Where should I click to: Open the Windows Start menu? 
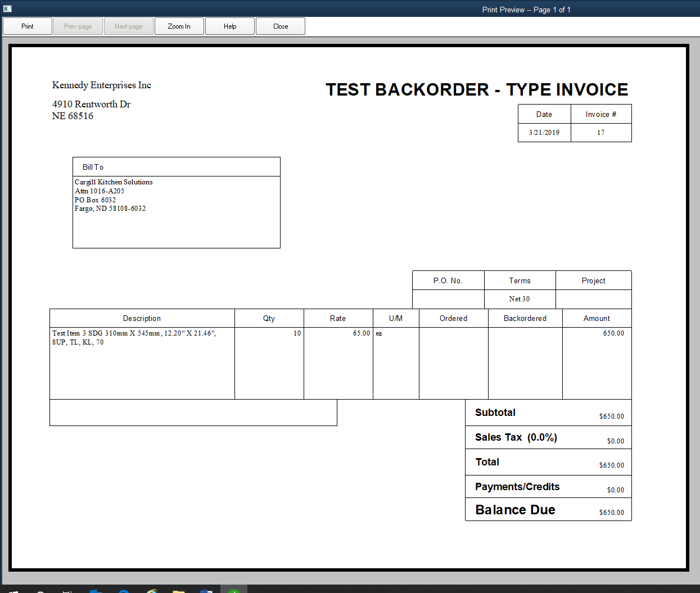coord(13,590)
